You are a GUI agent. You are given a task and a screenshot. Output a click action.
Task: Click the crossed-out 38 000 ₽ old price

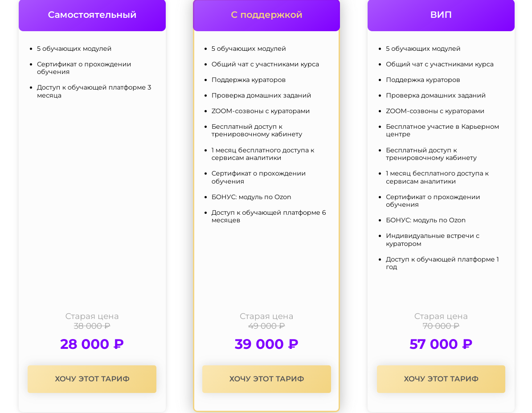click(92, 326)
